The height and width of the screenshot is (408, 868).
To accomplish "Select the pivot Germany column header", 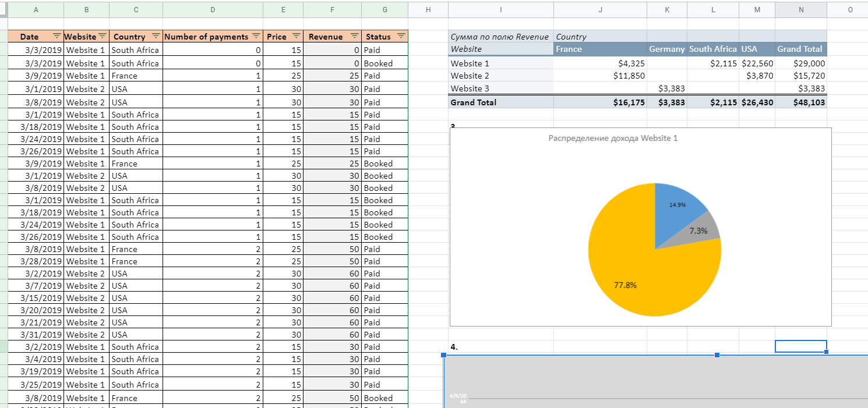I will 667,49.
